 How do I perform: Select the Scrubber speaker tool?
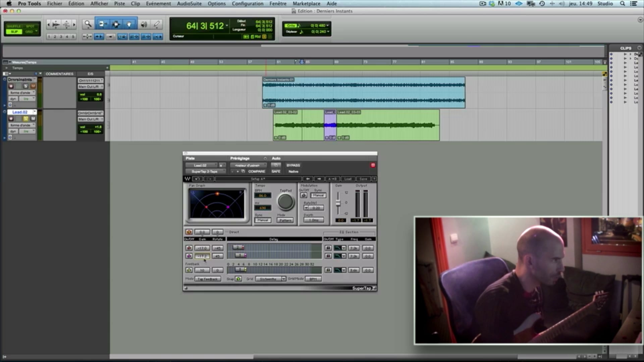pyautogui.click(x=144, y=24)
